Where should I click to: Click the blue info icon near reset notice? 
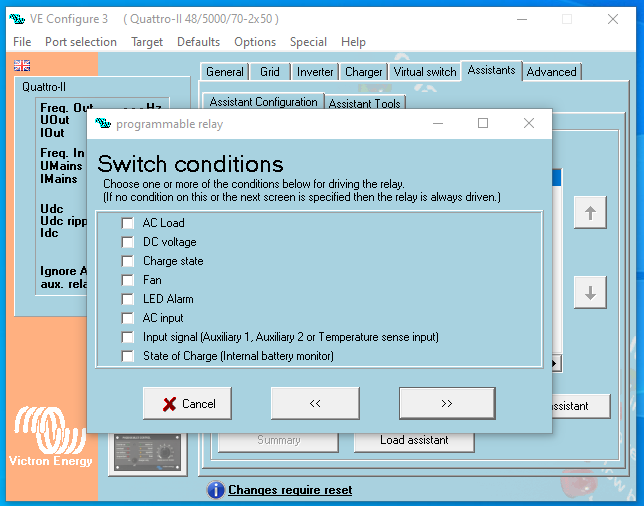pyautogui.click(x=216, y=490)
